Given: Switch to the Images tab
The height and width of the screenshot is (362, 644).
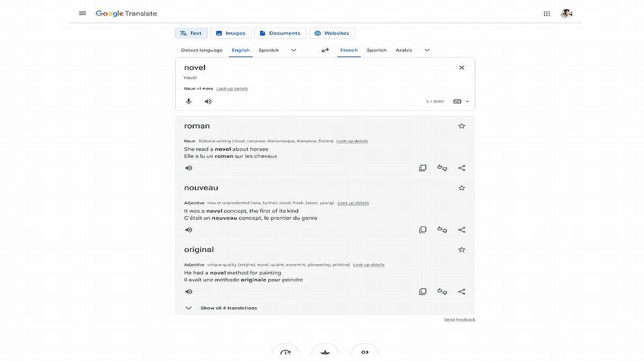Looking at the screenshot, I should (x=230, y=33).
